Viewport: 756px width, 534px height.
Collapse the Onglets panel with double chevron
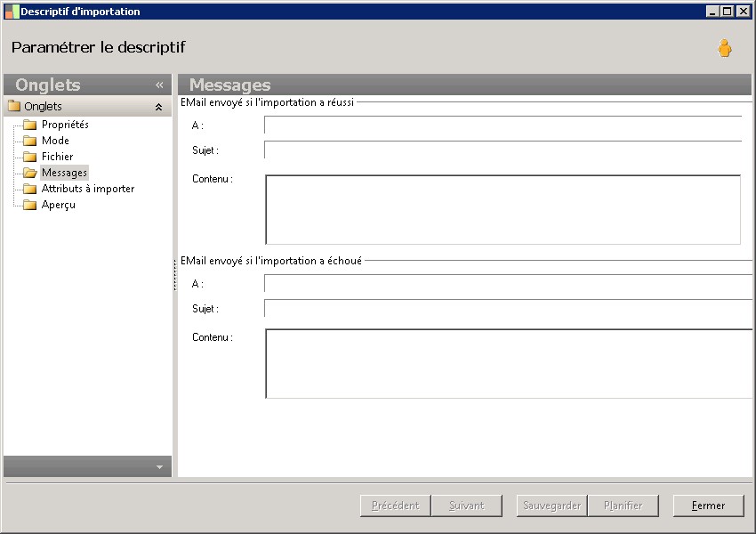pos(159,85)
